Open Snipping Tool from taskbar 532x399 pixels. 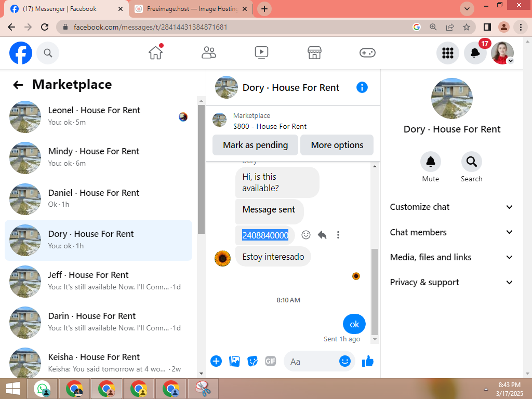pos(203,389)
